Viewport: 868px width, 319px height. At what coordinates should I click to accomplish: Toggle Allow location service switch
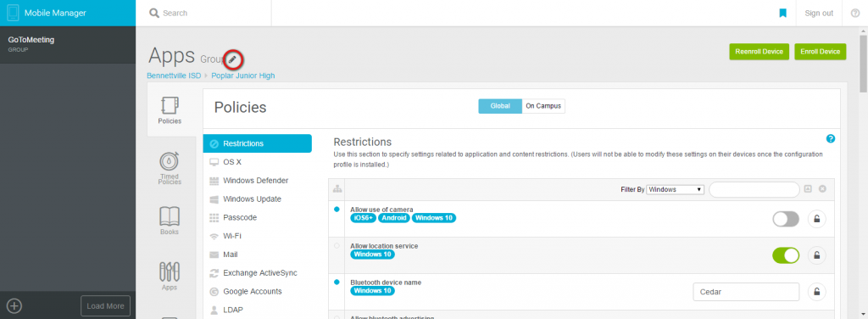point(786,255)
